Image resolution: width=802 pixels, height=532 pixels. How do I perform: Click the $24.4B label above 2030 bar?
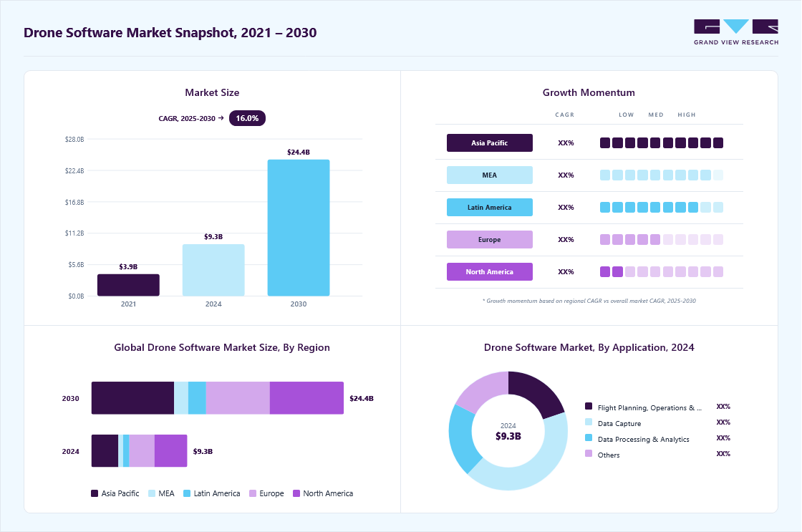299,152
